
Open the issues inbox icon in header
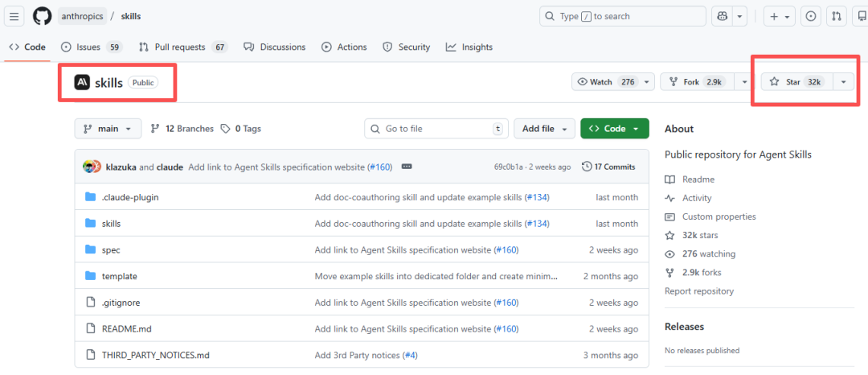[811, 16]
